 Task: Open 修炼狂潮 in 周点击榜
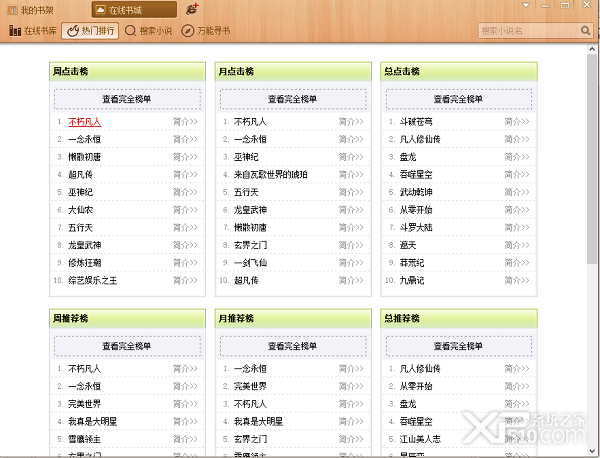[85, 263]
